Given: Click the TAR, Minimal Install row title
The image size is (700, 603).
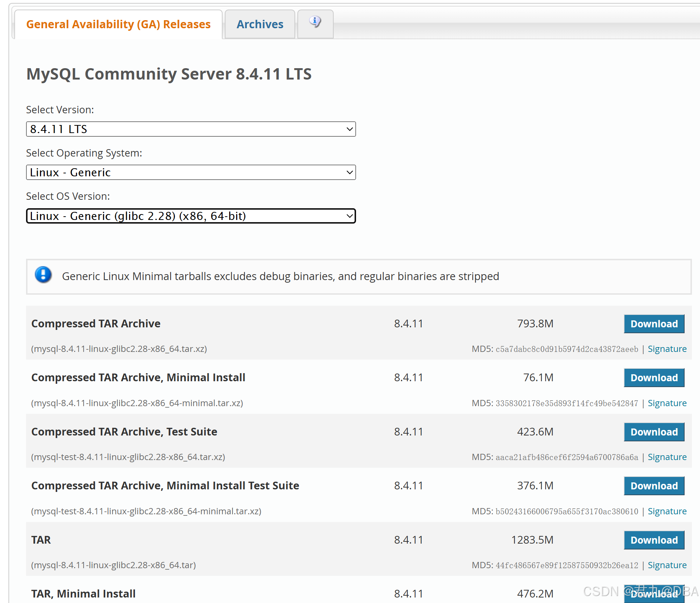Looking at the screenshot, I should coord(84,594).
